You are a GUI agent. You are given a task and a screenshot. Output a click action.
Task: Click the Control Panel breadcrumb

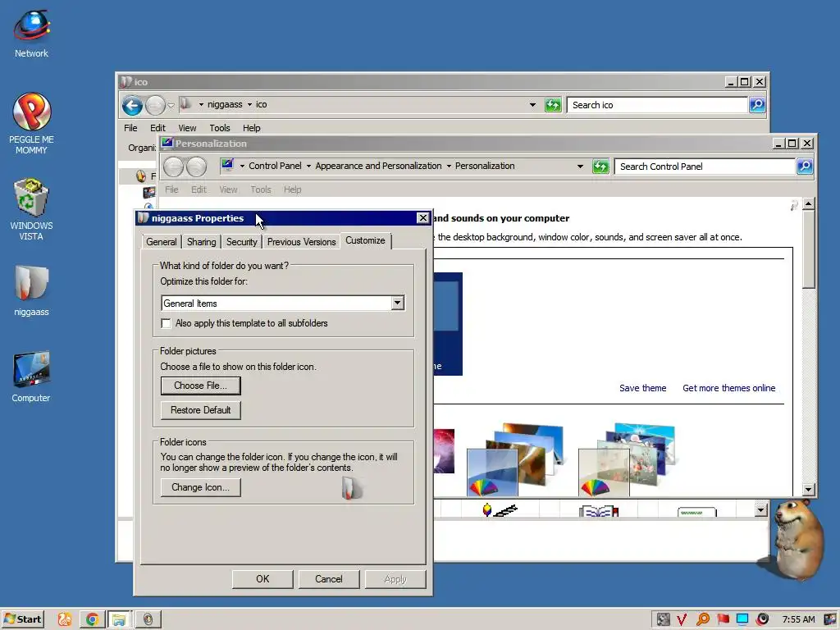point(275,166)
